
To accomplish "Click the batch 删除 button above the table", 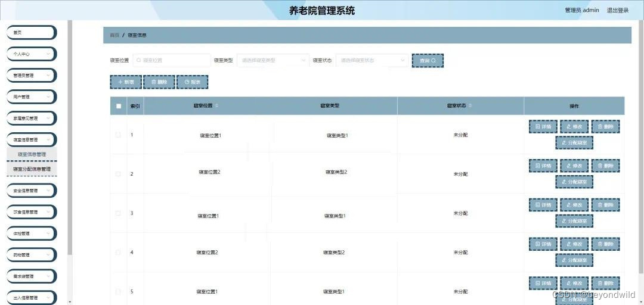I will click(x=159, y=82).
